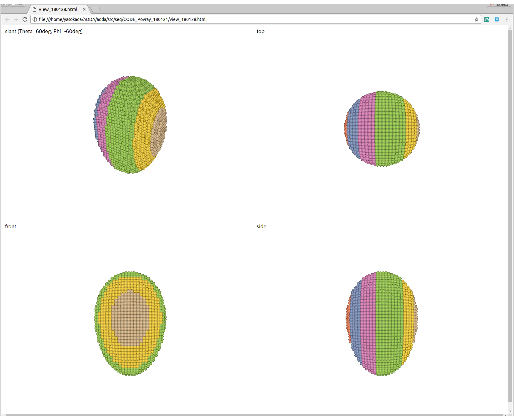Reload the page with the refresh icon
The width and height of the screenshot is (514, 420).
(x=25, y=19)
